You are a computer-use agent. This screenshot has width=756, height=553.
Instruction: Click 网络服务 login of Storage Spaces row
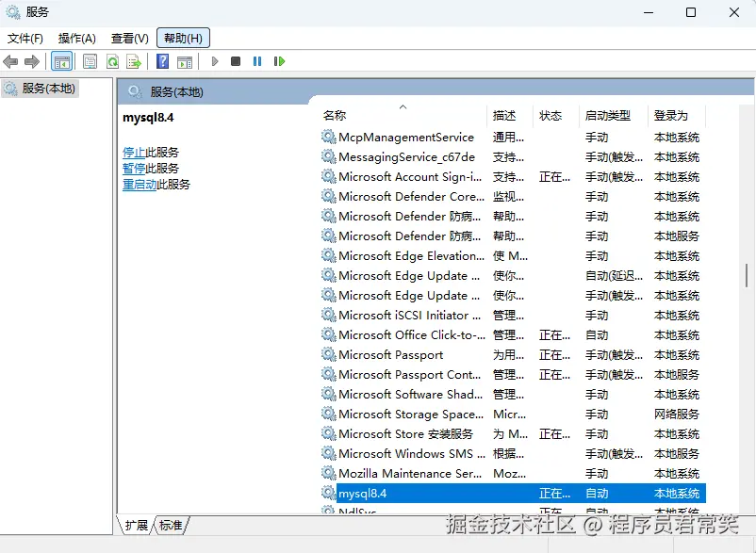click(677, 414)
